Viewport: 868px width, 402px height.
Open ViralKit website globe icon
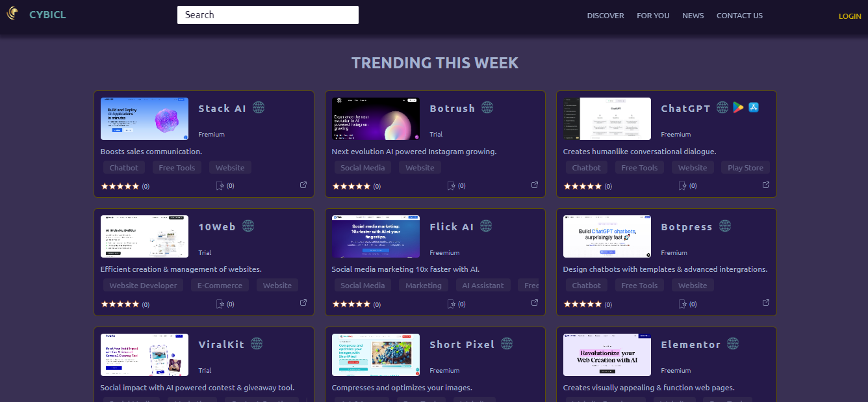(x=257, y=343)
